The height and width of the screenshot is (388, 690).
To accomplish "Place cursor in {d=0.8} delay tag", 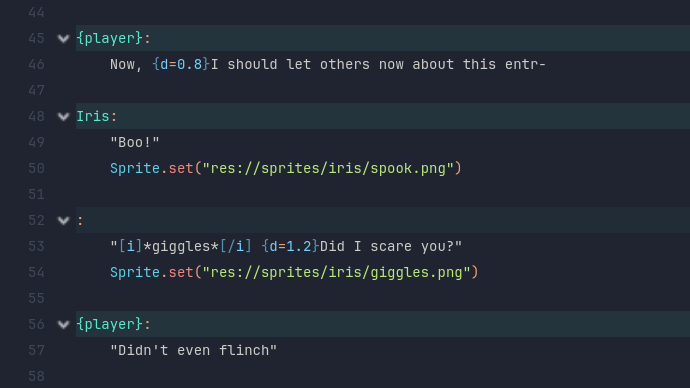I will pos(181,64).
